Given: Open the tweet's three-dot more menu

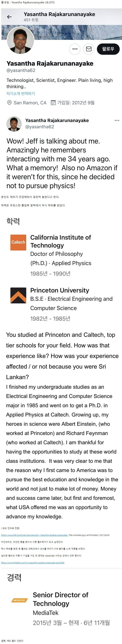Looking at the screenshot, I should [x=117, y=121].
